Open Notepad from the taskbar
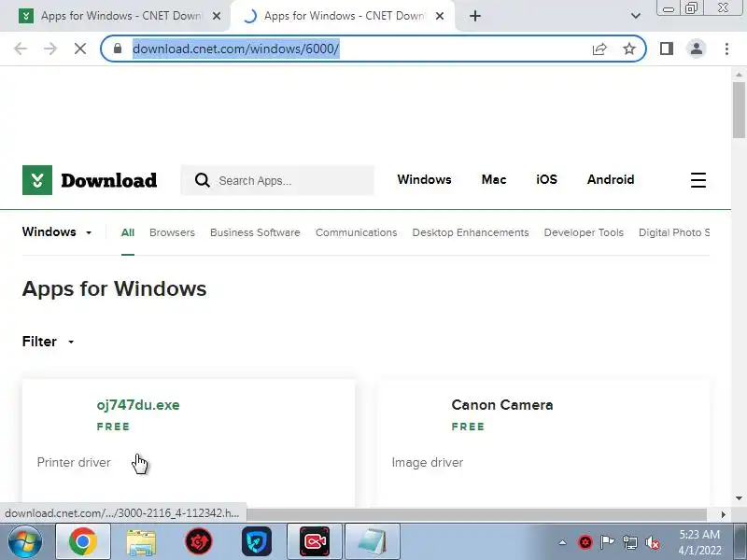 [372, 541]
